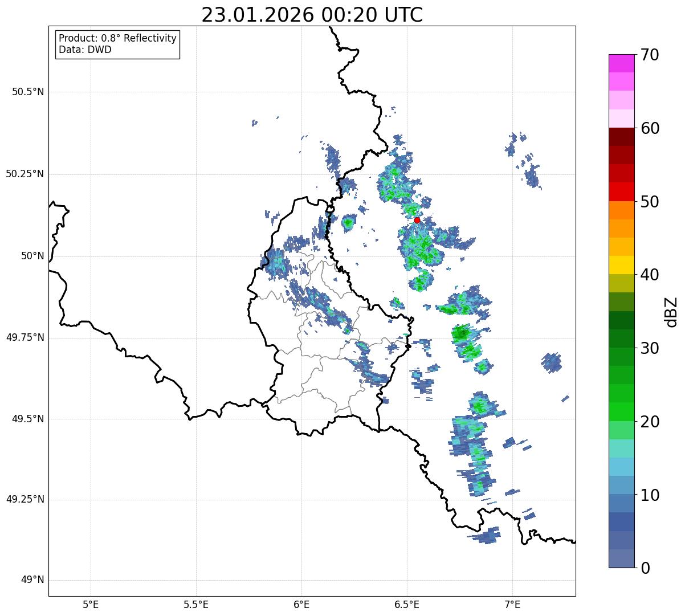Click the 5.5°E longitude label

click(x=196, y=604)
